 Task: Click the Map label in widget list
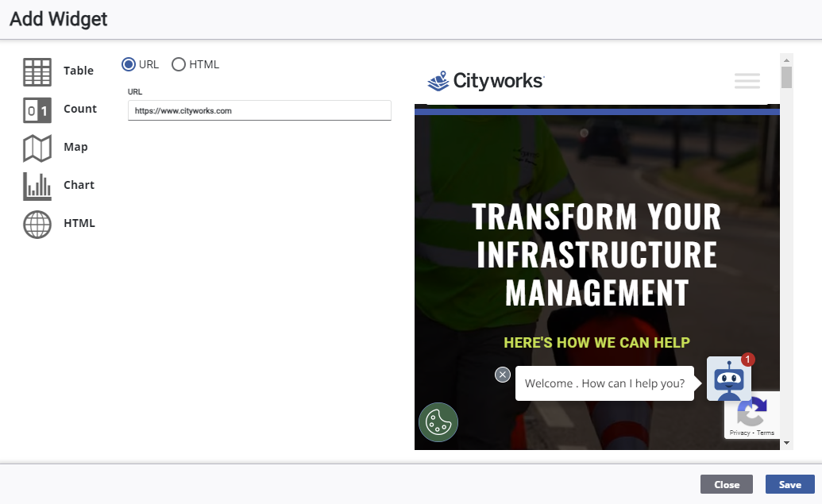pos(76,147)
